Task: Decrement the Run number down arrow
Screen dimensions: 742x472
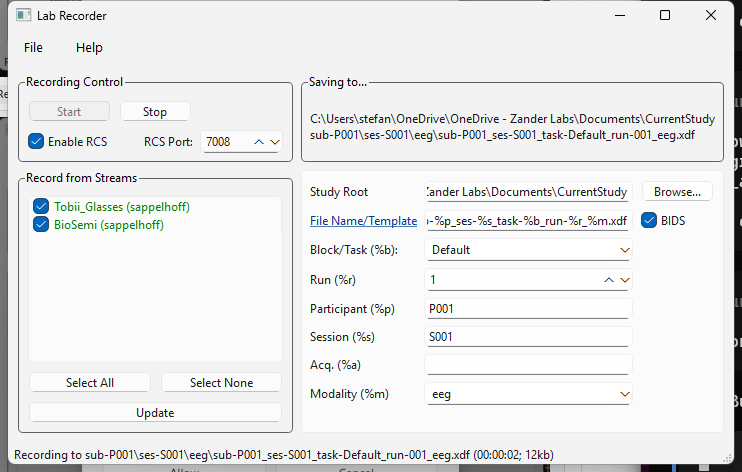Action: coord(625,280)
